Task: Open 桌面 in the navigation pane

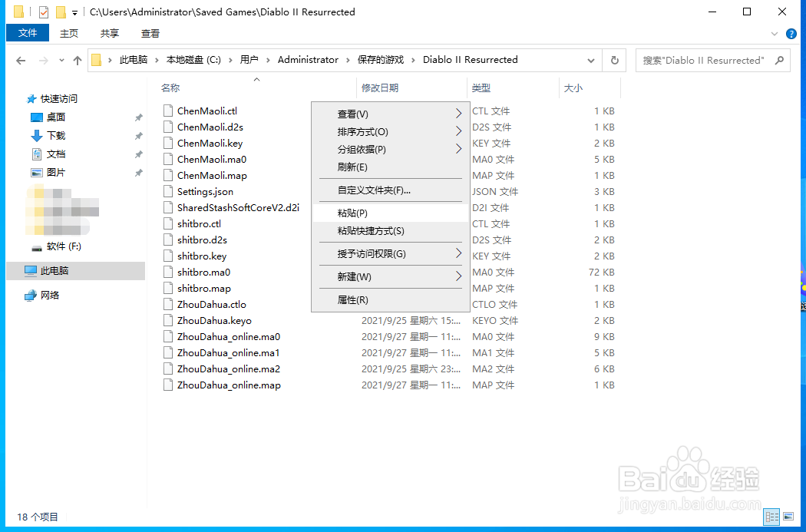Action: (55, 117)
